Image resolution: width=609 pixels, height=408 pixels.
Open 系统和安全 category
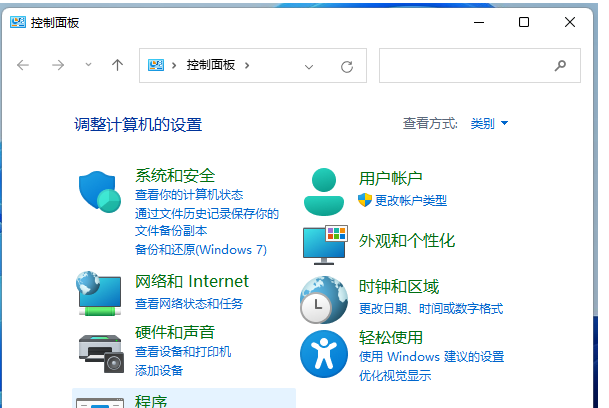click(x=175, y=176)
